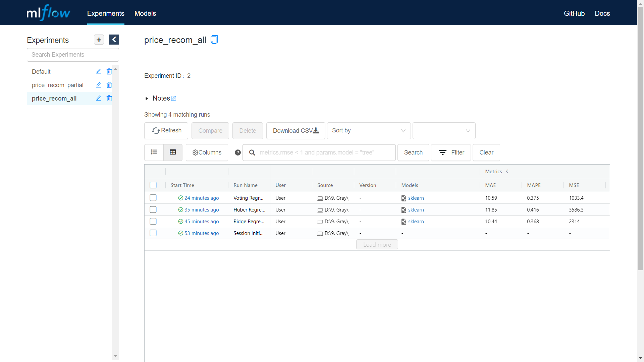The image size is (644, 362).
Task: Check the Ridge Regression run row
Action: pyautogui.click(x=153, y=222)
